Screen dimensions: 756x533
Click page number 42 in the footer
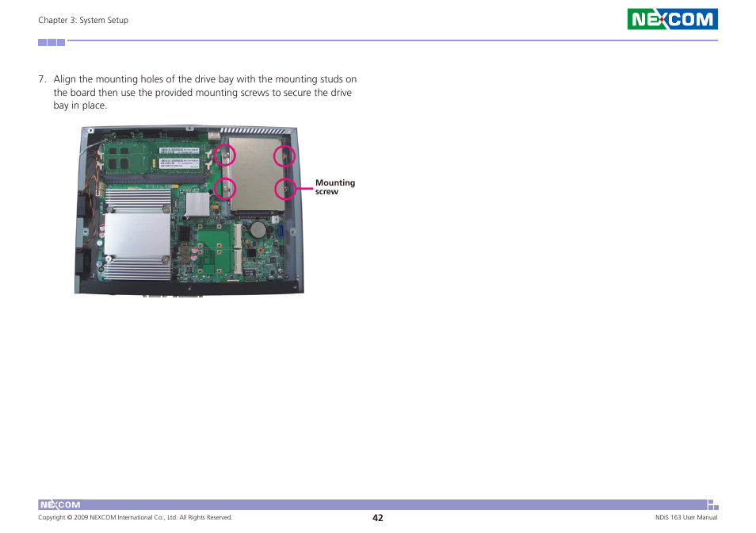pyautogui.click(x=378, y=518)
